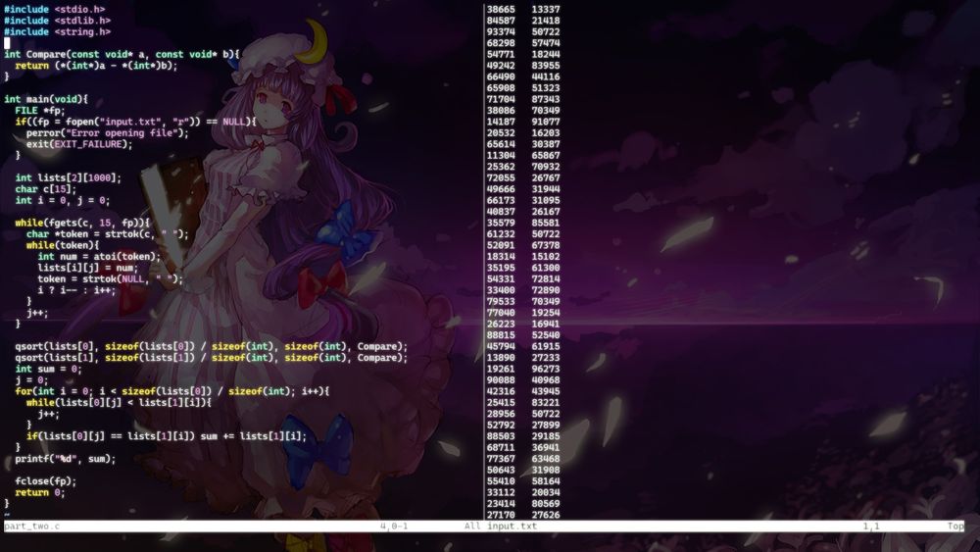Click the 'return (*(int*)a - *(int*)b);' line
The height and width of the screenshot is (552, 980).
pyautogui.click(x=96, y=66)
